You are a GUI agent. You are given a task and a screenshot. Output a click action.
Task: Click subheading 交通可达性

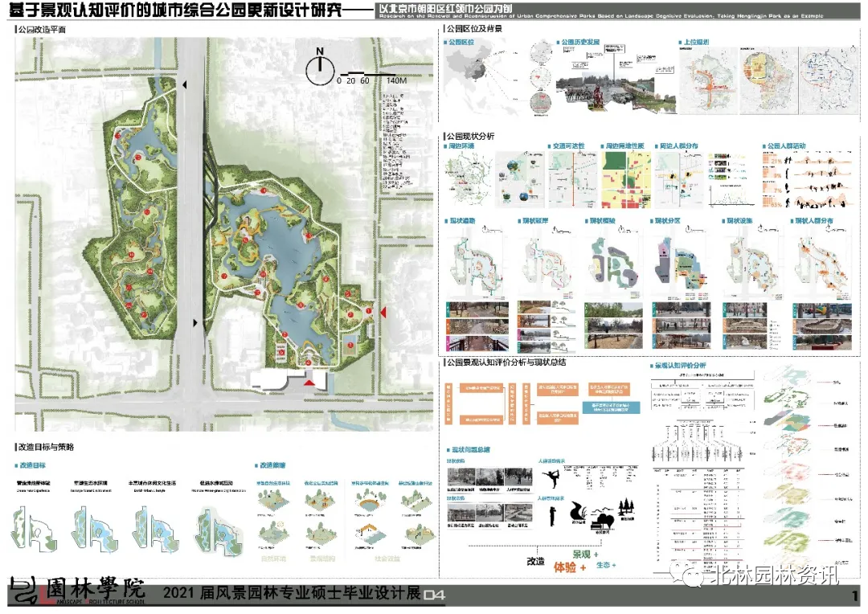tap(568, 146)
